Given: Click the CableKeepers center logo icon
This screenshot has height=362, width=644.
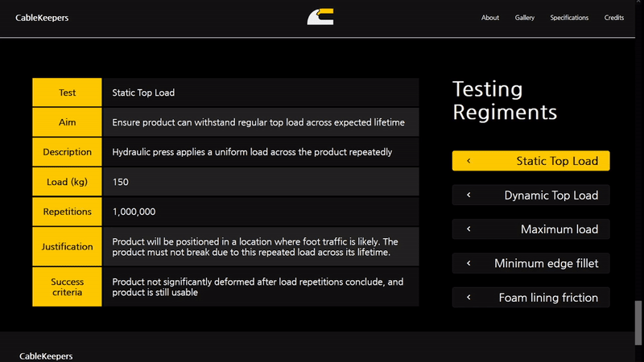Looking at the screenshot, I should click(x=320, y=17).
